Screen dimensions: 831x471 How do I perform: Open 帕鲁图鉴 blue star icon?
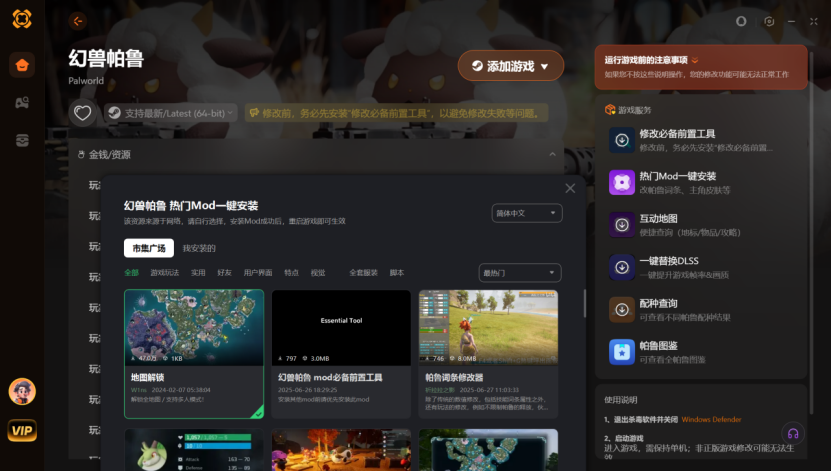pyautogui.click(x=622, y=352)
